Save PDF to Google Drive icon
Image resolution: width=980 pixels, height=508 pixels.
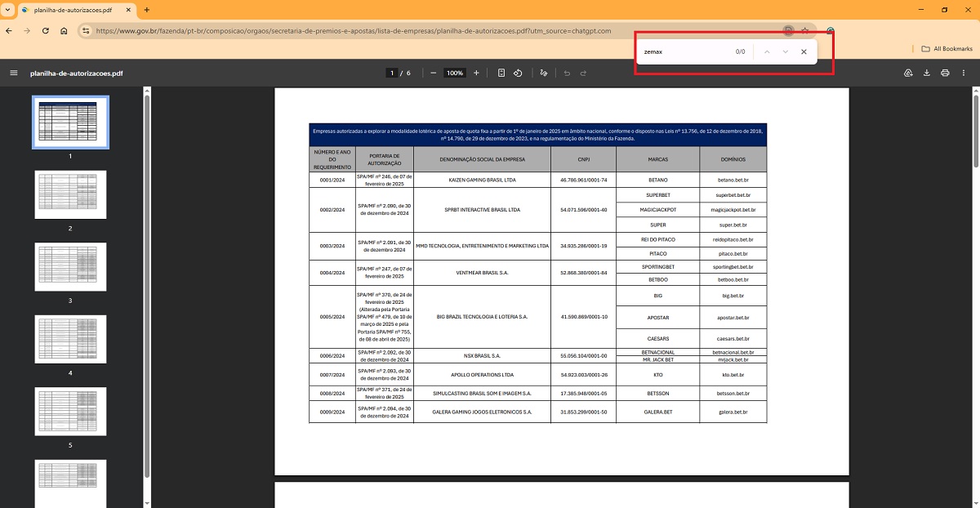(908, 73)
